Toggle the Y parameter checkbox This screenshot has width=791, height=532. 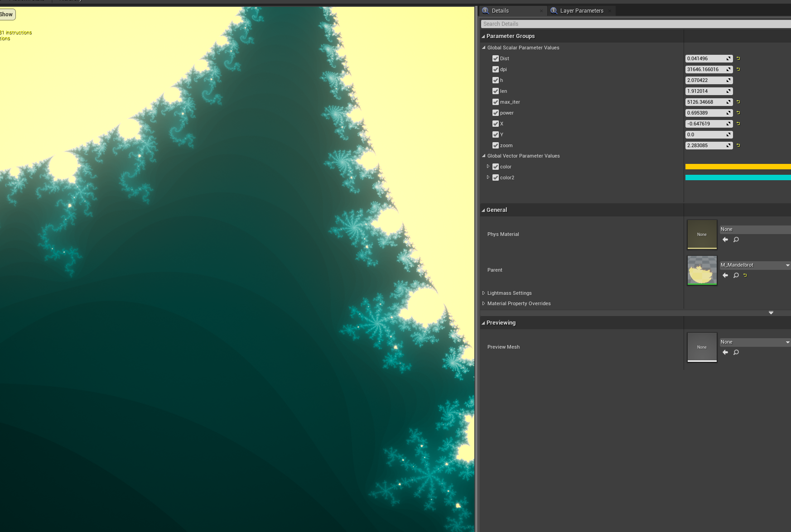[496, 134]
